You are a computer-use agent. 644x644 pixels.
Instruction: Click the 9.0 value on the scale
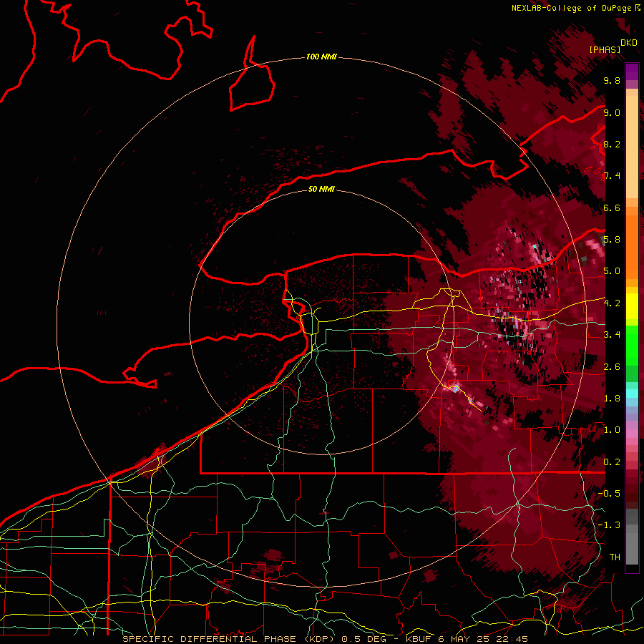point(612,112)
